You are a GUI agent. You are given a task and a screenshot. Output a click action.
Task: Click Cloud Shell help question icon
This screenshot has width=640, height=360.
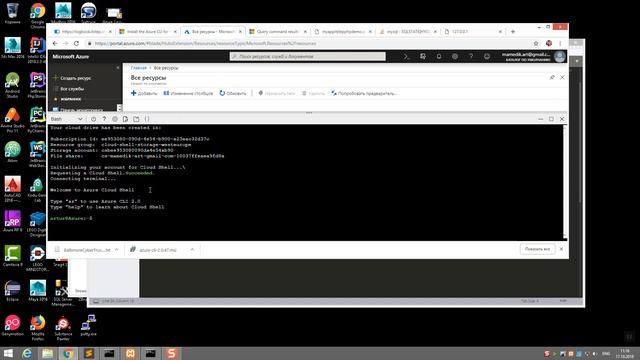pos(104,119)
